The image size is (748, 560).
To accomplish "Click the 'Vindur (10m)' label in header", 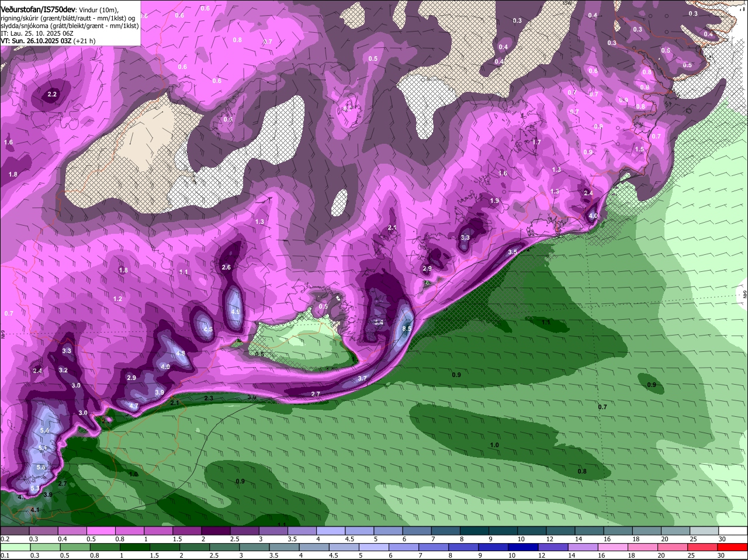I will click(98, 11).
